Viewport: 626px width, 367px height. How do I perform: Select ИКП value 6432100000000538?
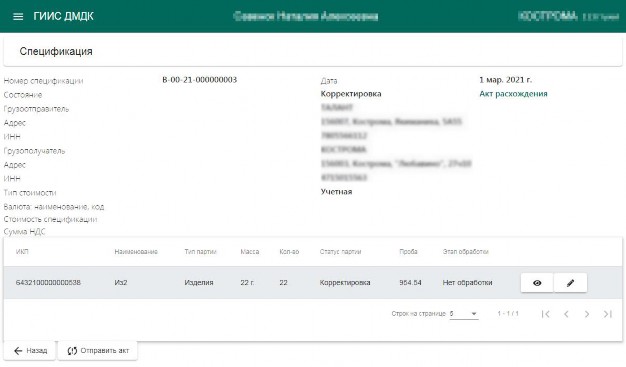[48, 283]
